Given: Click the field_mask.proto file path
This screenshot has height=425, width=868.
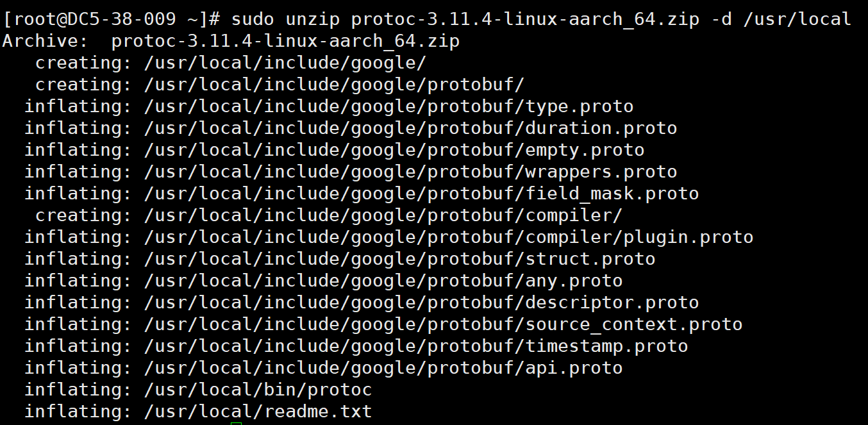Looking at the screenshot, I should pyautogui.click(x=421, y=194).
